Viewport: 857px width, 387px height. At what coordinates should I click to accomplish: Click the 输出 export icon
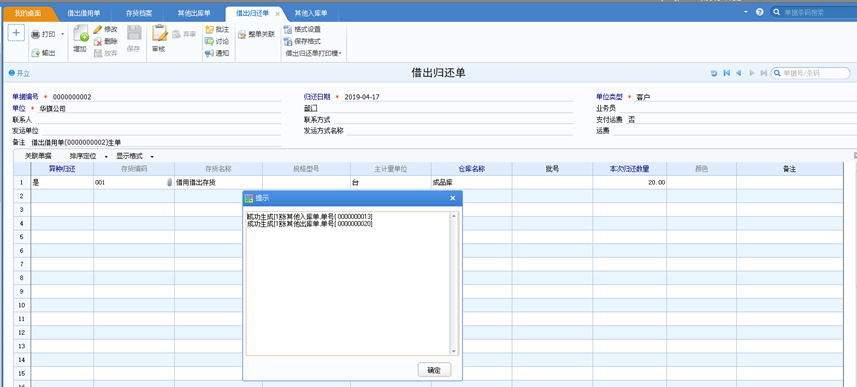36,52
